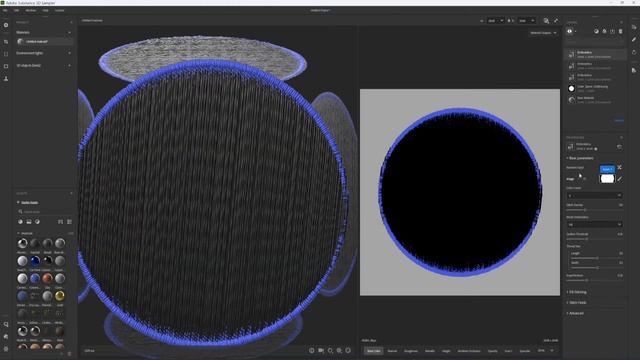Screen dimensions: 640x360
Task: Select the stamp tool in left sidebar
Action: (6, 78)
